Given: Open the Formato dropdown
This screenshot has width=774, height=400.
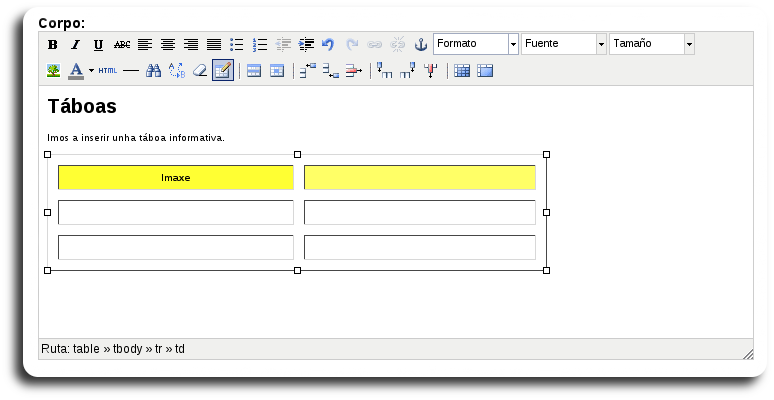Looking at the screenshot, I should pos(476,44).
